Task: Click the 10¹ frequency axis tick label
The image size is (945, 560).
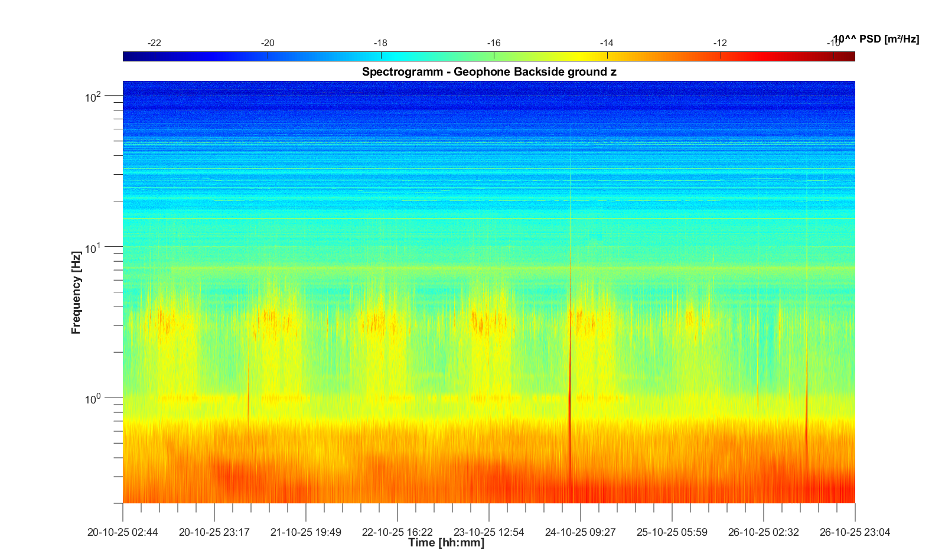Action: click(93, 248)
